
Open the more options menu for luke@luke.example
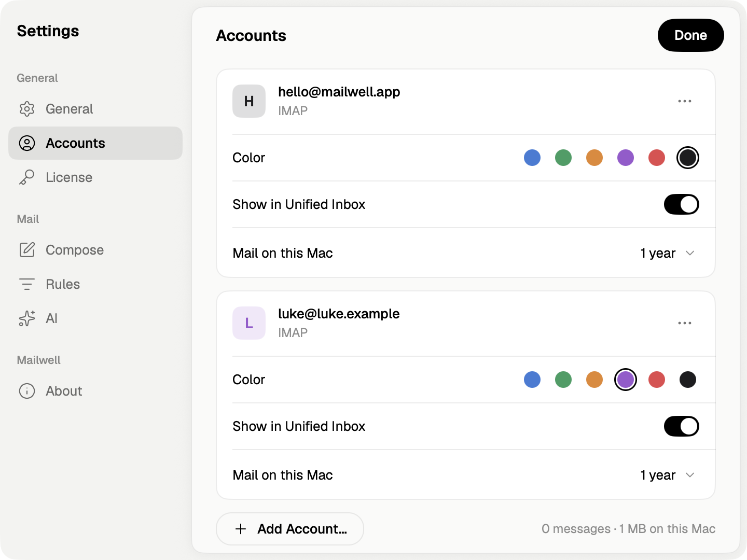coord(685,323)
